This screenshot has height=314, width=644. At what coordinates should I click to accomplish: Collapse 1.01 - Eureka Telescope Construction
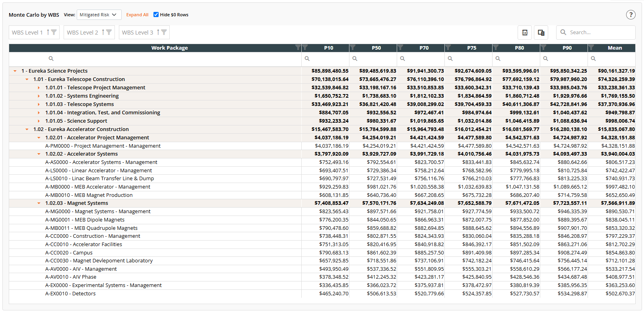click(x=27, y=79)
